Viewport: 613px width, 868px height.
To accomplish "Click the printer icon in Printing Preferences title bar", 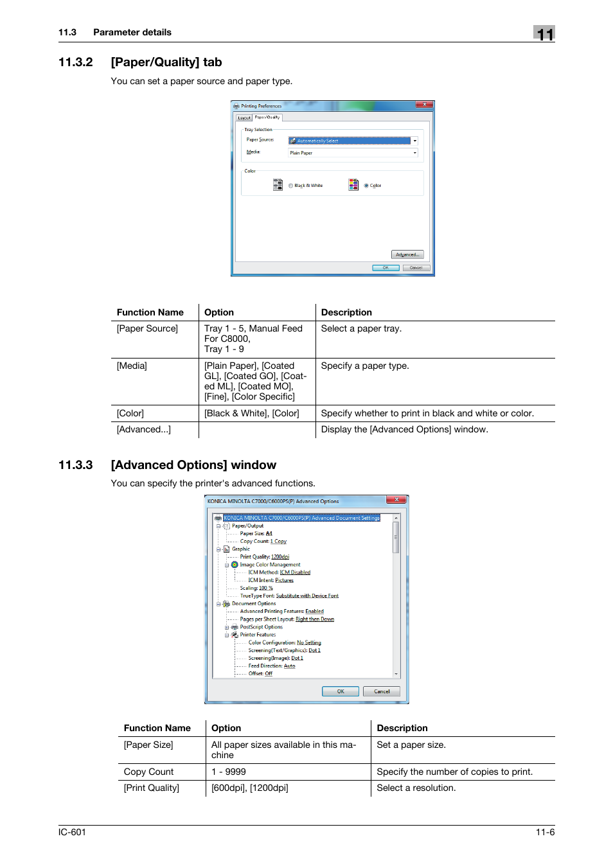I will click(236, 106).
